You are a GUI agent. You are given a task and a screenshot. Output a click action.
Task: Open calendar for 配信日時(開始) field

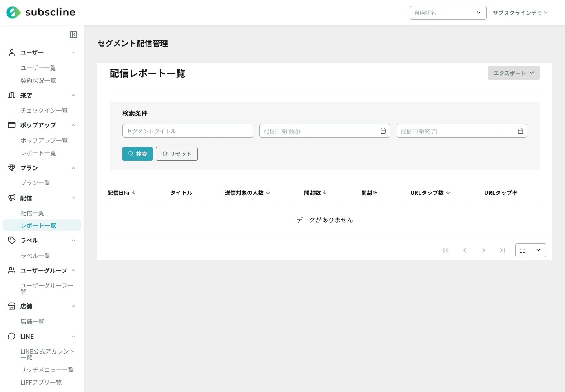click(x=383, y=131)
